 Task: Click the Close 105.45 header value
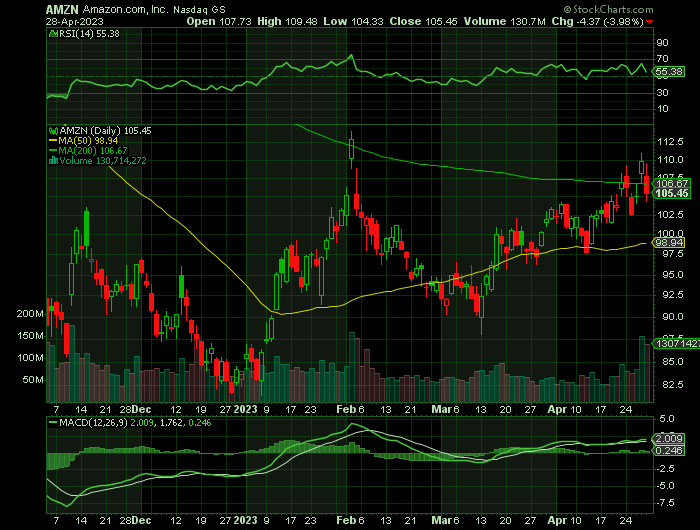[423, 21]
